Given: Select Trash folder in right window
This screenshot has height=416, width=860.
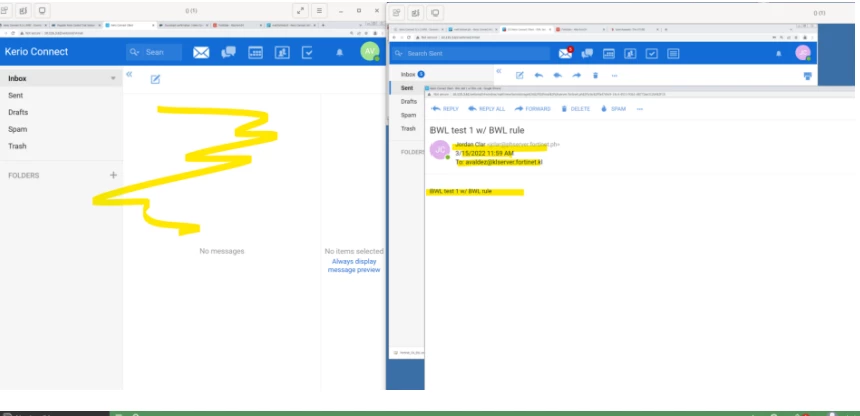Looking at the screenshot, I should [407, 128].
